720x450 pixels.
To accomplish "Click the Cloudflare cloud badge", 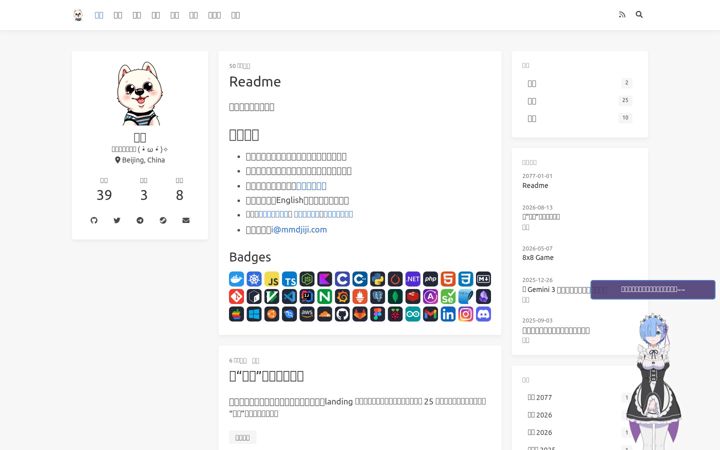I will 325,314.
